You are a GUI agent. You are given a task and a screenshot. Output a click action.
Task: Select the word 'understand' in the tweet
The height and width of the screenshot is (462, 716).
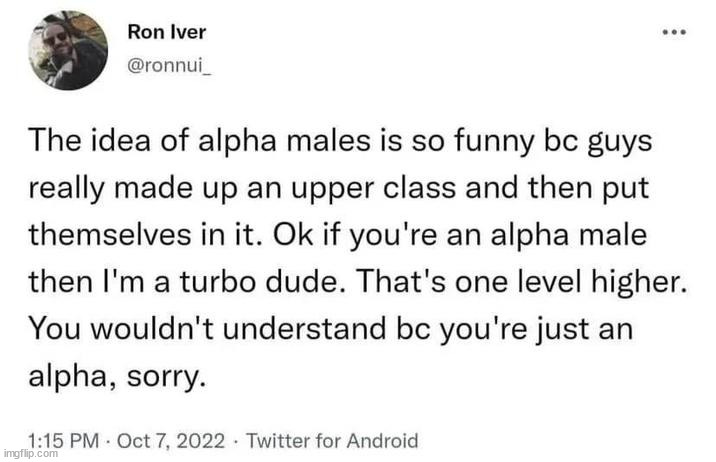click(x=305, y=329)
